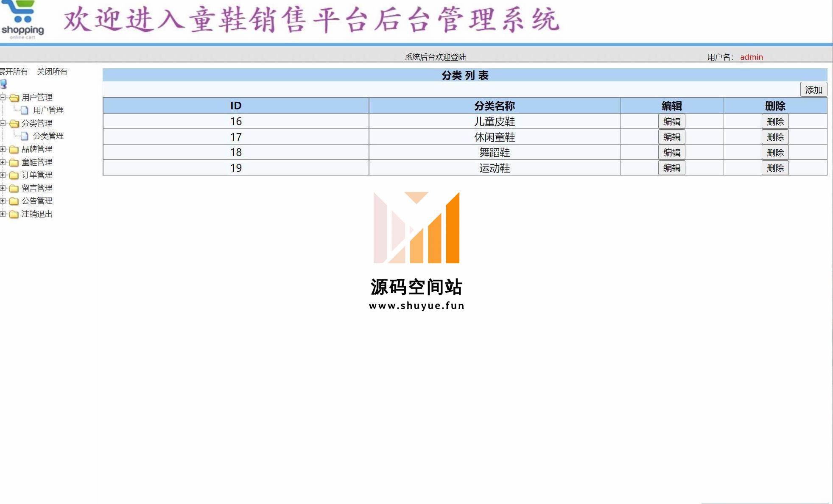This screenshot has width=833, height=504.
Task: Click ID cell 16
Action: tap(236, 122)
